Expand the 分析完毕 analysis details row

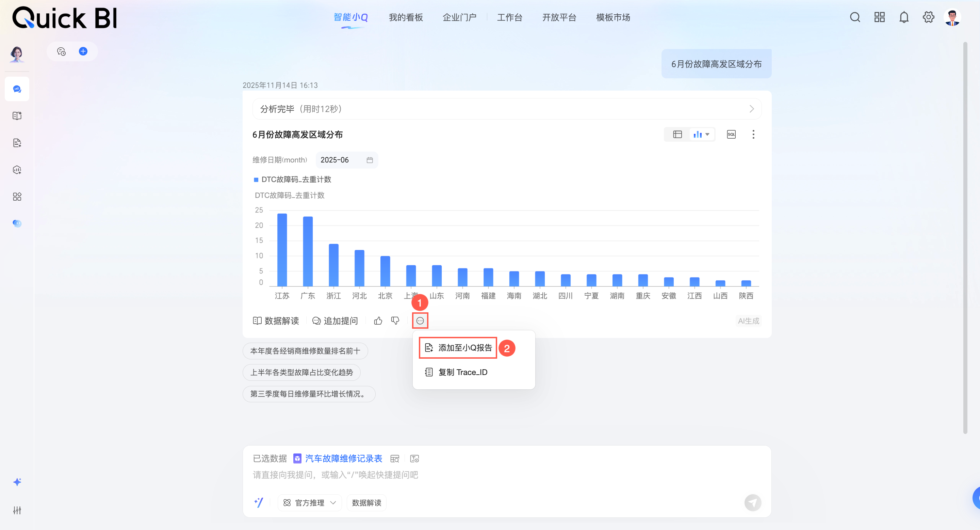[x=507, y=109]
